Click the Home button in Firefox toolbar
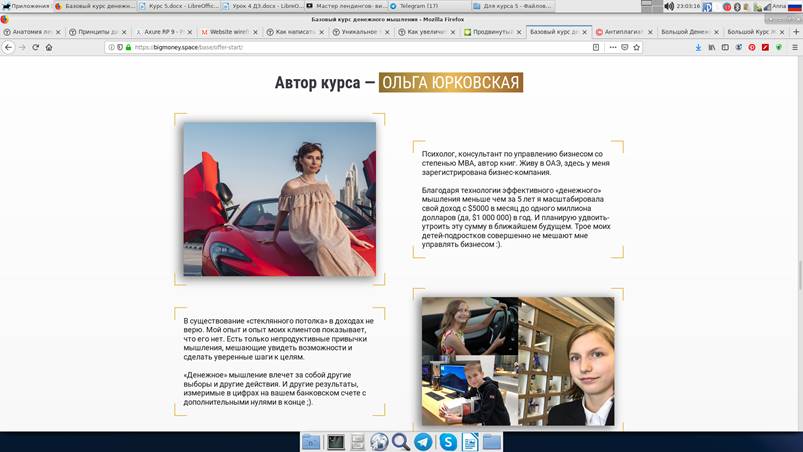This screenshot has height=452, width=803. [49, 47]
